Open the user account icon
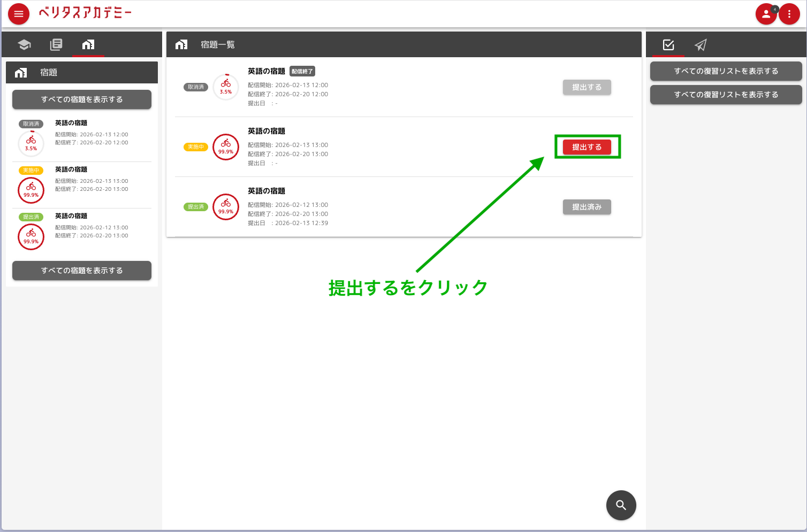Viewport: 807px width, 532px height. [766, 14]
